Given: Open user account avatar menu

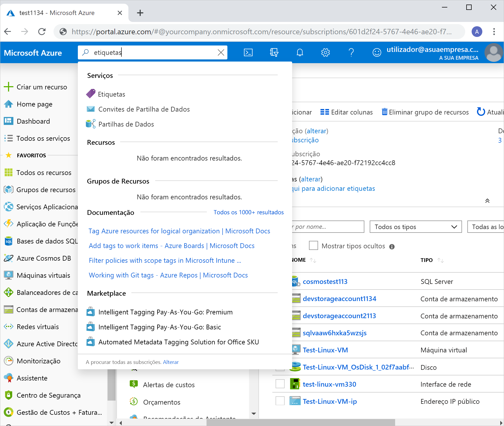Looking at the screenshot, I should coord(494,52).
